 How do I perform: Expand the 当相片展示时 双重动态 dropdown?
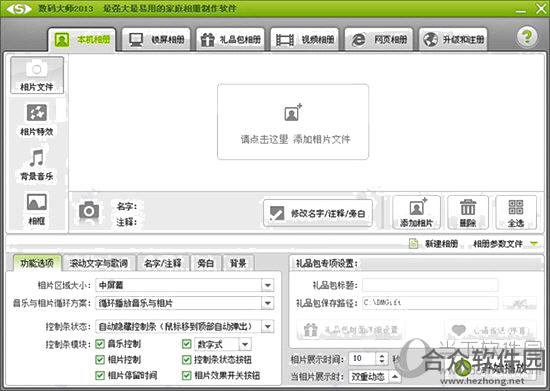click(x=395, y=377)
